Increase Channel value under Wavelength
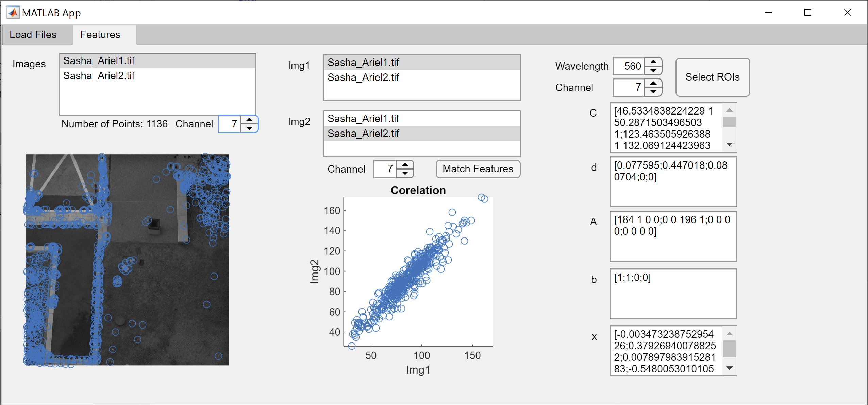868x405 pixels. 653,83
